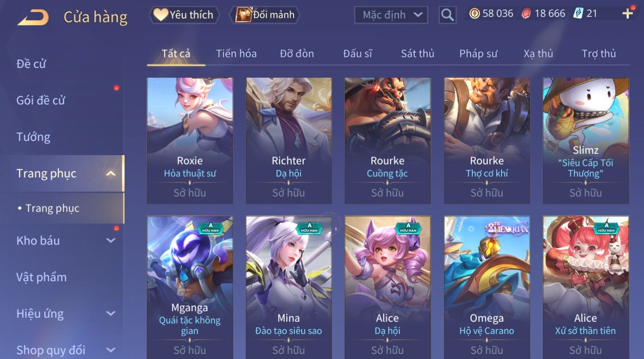Viewport: 644px width, 359px height.
Task: Click the golden back arrow icon
Action: (33, 18)
